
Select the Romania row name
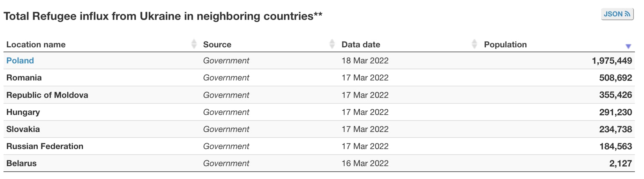tap(24, 78)
